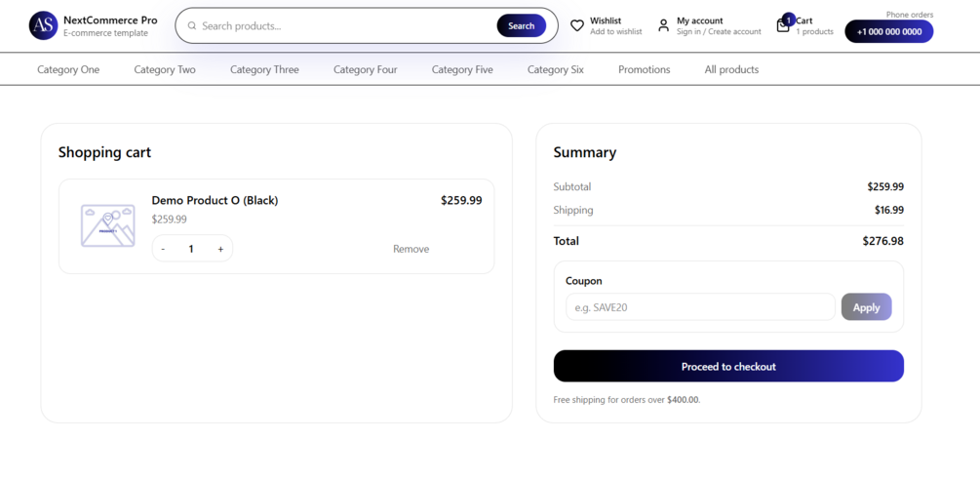Image resolution: width=980 pixels, height=480 pixels.
Task: Apply the coupon code
Action: [x=866, y=307]
